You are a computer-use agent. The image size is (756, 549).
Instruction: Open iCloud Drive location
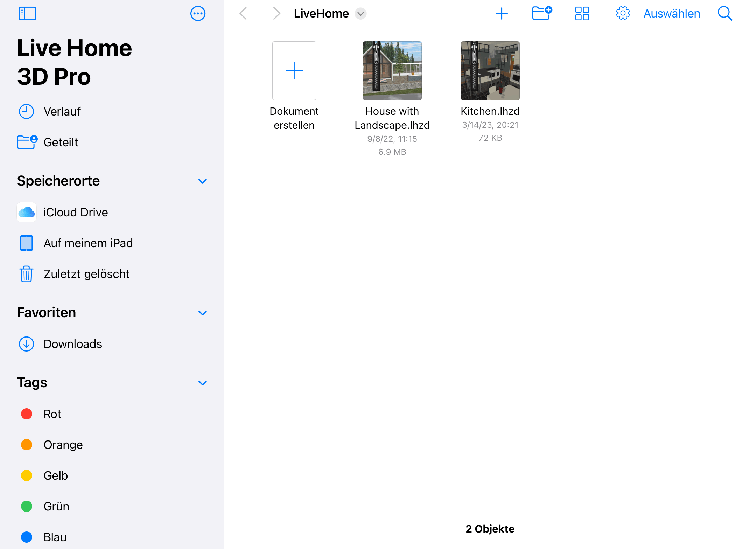(x=112, y=212)
